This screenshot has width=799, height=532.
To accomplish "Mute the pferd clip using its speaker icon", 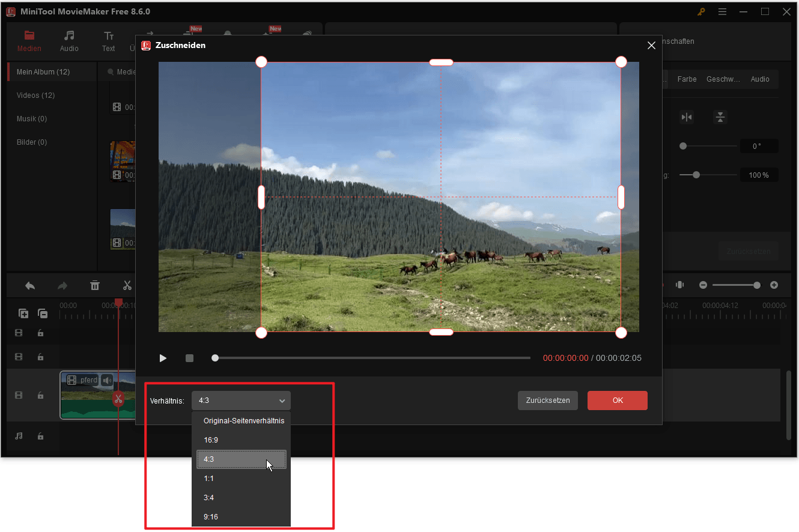I will click(107, 380).
